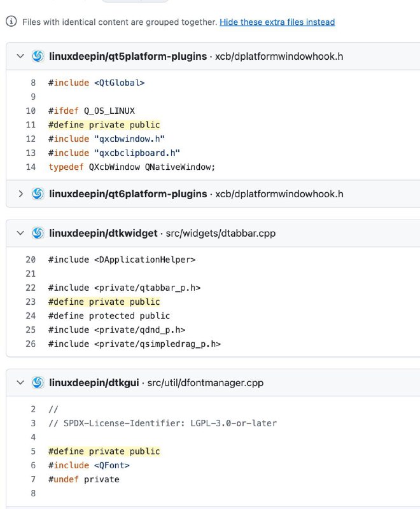Expand the qt6platform-plugins search result
The width and height of the screenshot is (420, 509).
[x=20, y=193]
